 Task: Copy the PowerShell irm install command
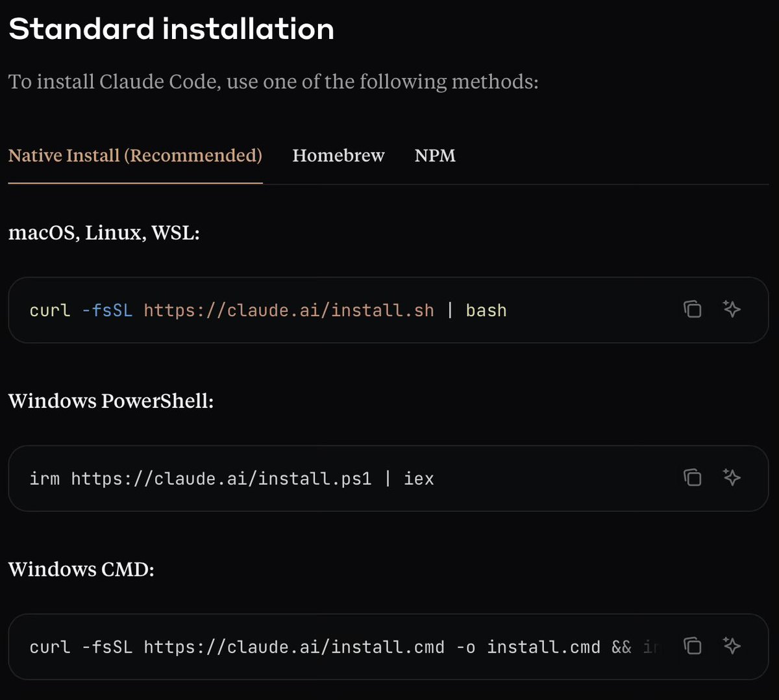pos(693,477)
